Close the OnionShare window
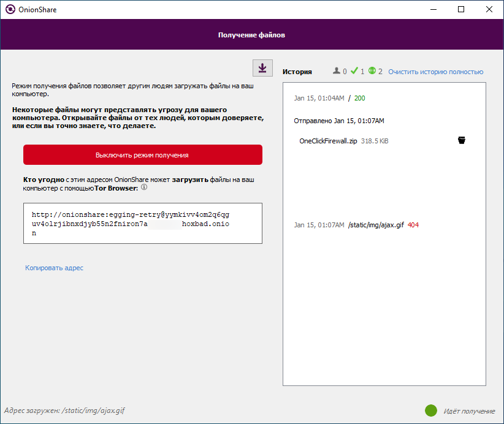Viewport: 504px width, 424px height. 489,9
